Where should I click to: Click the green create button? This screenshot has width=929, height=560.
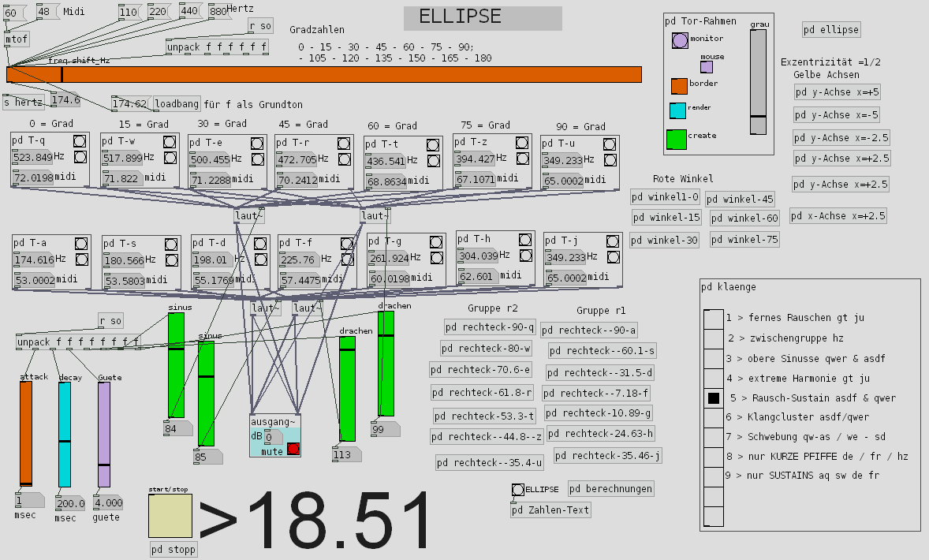677,139
